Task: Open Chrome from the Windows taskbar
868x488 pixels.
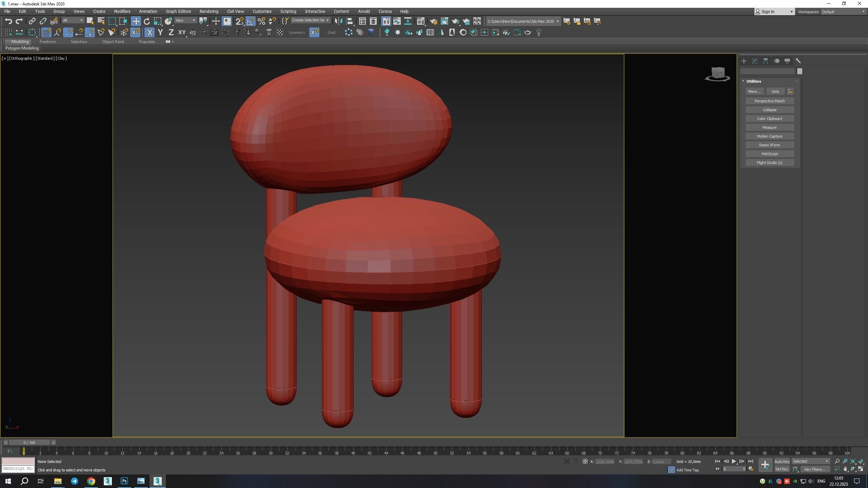Action: tap(91, 481)
